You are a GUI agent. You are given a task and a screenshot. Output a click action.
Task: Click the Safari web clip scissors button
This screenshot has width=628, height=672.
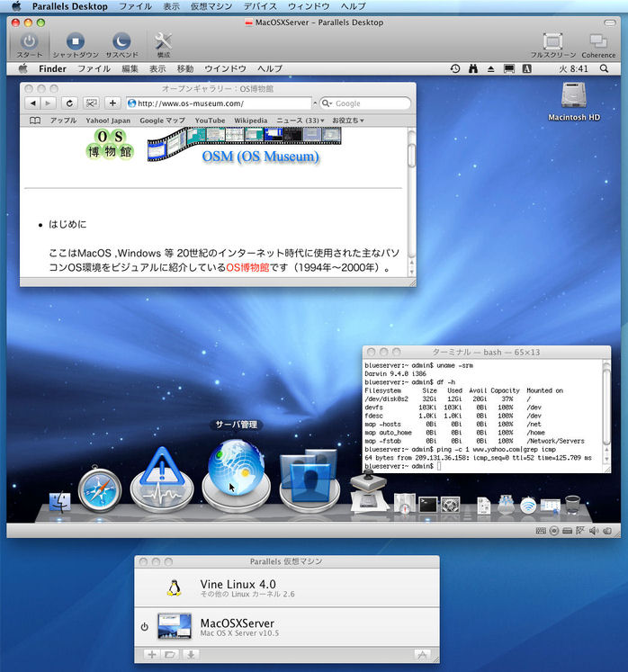(91, 103)
